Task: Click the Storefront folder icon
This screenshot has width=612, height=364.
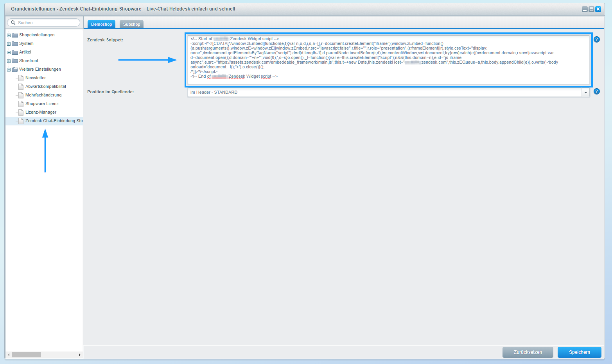Action: (15, 61)
